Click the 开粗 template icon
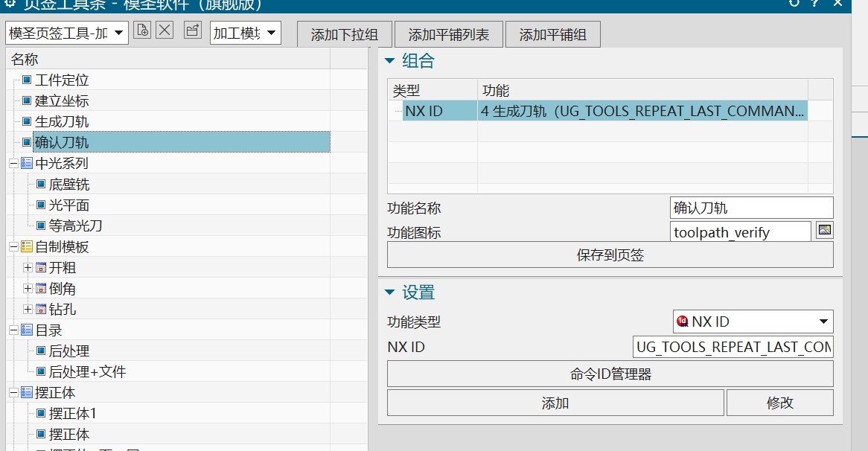Image resolution: width=868 pixels, height=451 pixels. point(41,268)
